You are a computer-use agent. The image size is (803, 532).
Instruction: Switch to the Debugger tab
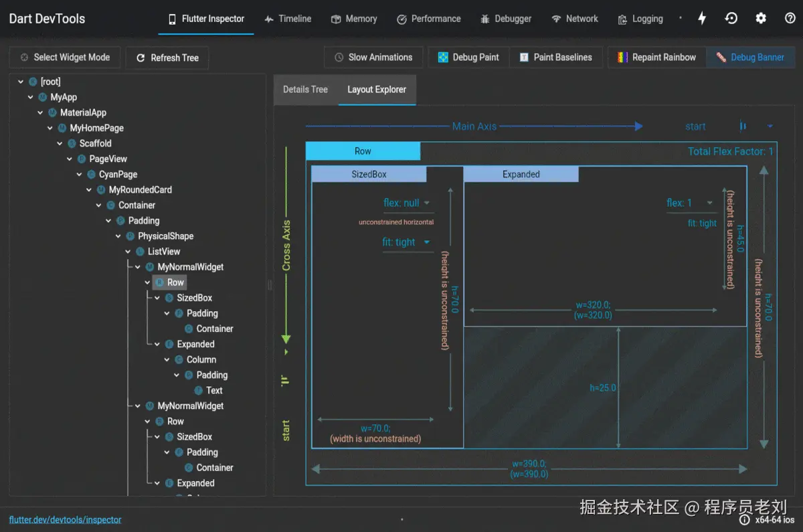(x=506, y=19)
